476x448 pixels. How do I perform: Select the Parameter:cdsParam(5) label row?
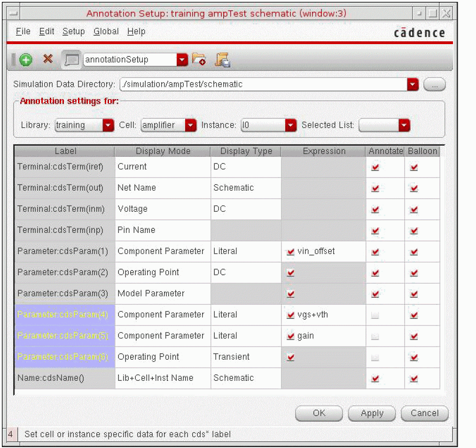click(65, 336)
